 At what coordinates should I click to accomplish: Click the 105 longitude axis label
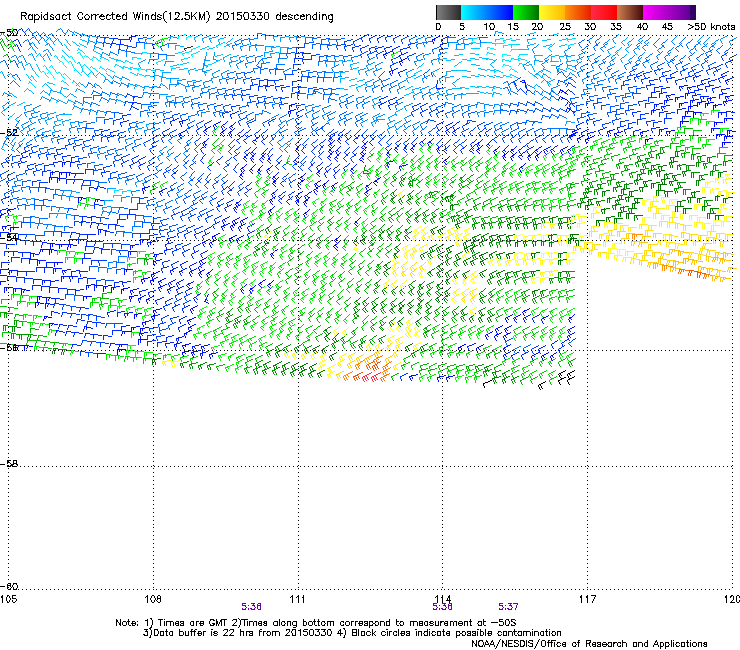pos(8,599)
